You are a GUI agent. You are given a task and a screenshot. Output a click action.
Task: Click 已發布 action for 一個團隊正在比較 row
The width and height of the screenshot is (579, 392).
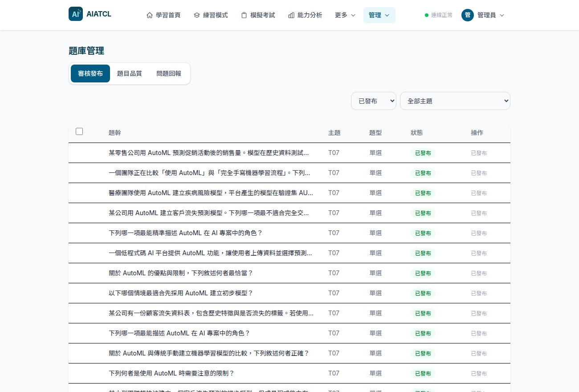pos(479,173)
